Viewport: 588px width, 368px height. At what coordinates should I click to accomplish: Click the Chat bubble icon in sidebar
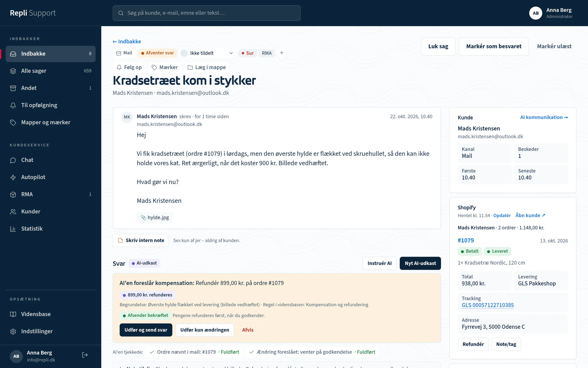click(13, 160)
